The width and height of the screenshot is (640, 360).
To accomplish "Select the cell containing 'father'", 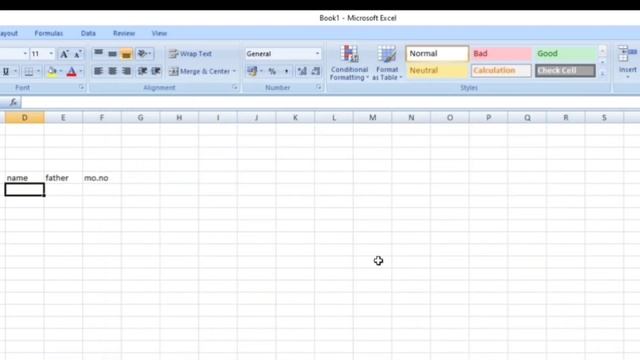I will click(x=63, y=178).
